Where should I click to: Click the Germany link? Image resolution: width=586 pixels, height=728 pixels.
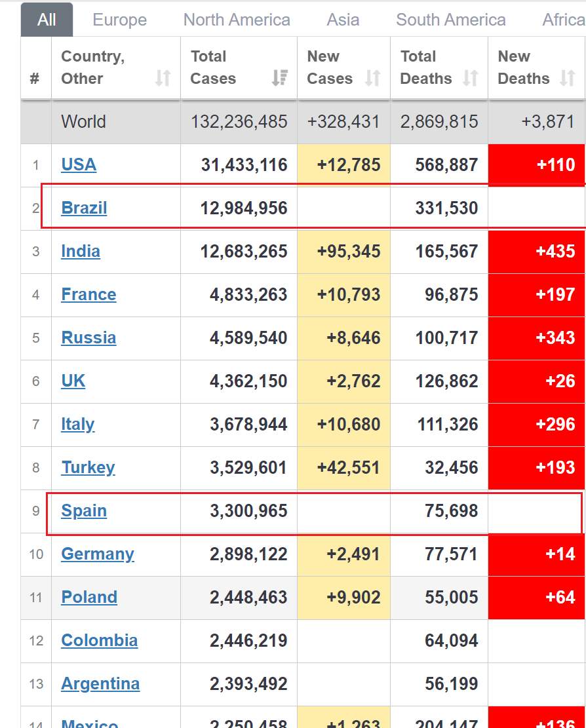click(97, 554)
